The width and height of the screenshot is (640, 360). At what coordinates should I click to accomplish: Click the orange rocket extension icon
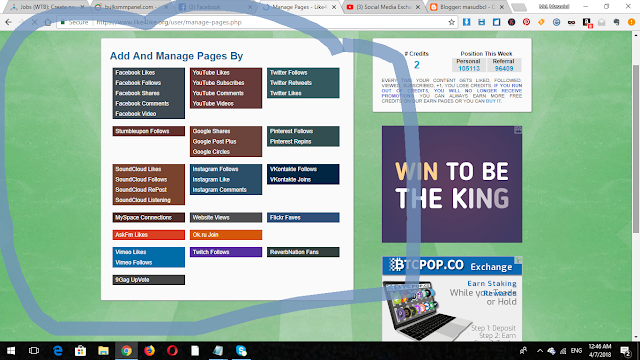pos(541,22)
